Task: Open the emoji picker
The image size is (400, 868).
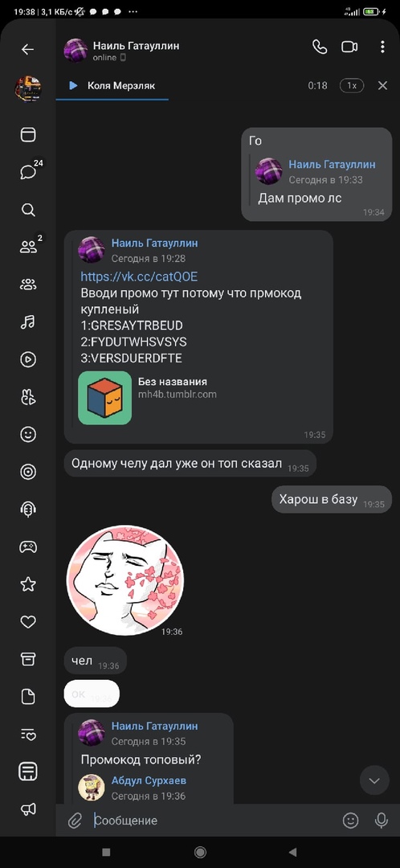Action: point(351,821)
